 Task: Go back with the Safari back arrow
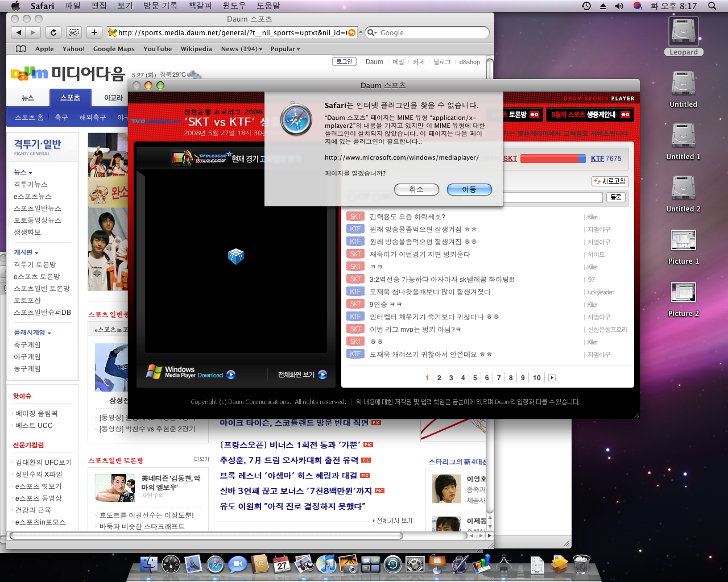click(19, 32)
